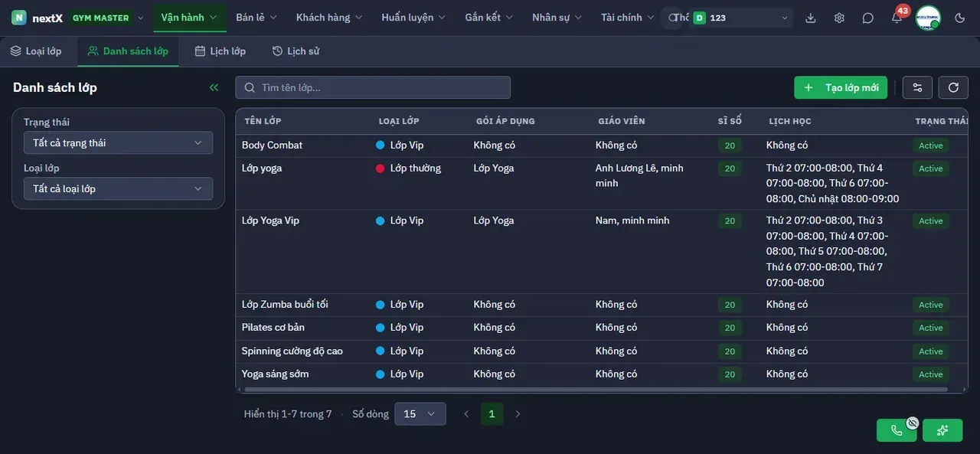
Task: Select page 1 in pagination
Action: tap(492, 414)
